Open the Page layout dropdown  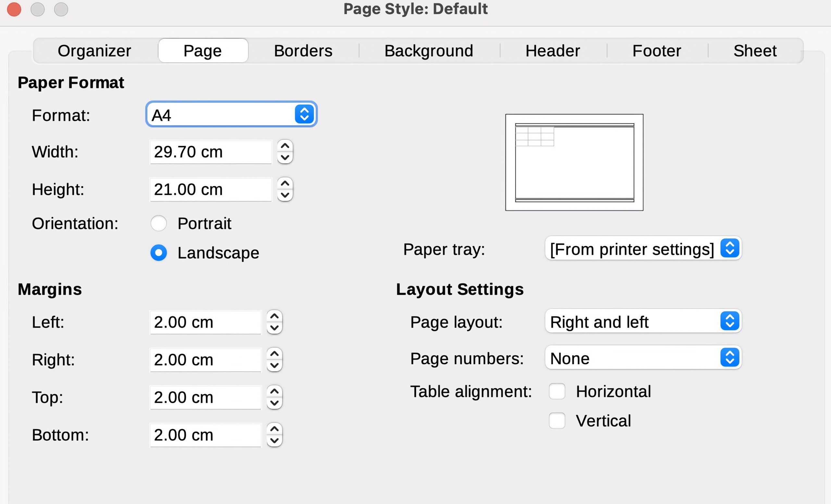(x=643, y=321)
